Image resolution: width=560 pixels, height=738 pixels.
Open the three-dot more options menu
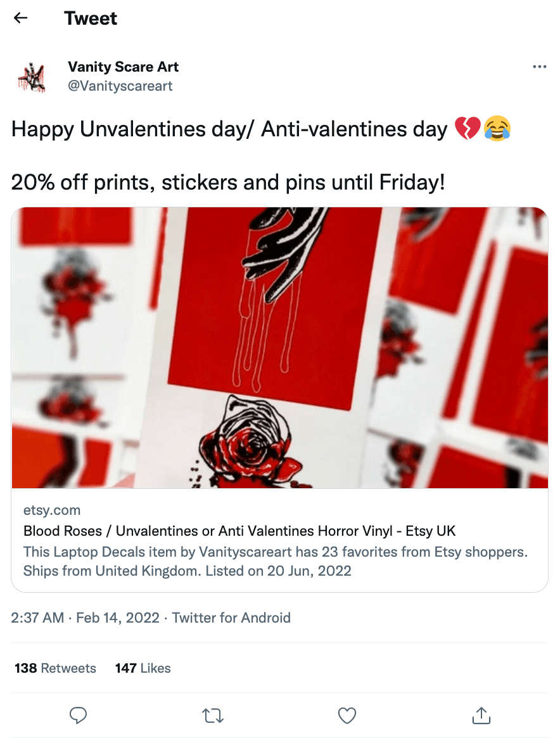click(x=539, y=67)
